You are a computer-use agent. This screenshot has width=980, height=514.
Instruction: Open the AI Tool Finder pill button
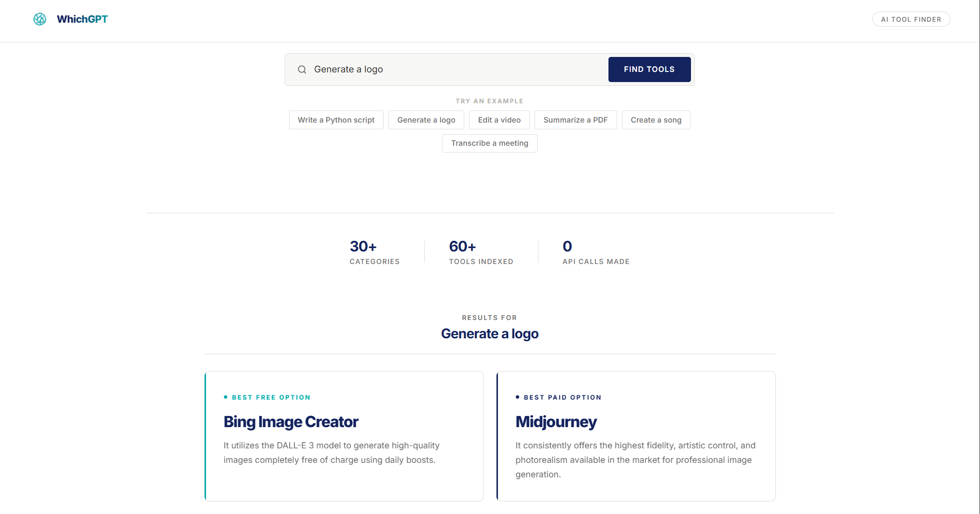point(911,19)
